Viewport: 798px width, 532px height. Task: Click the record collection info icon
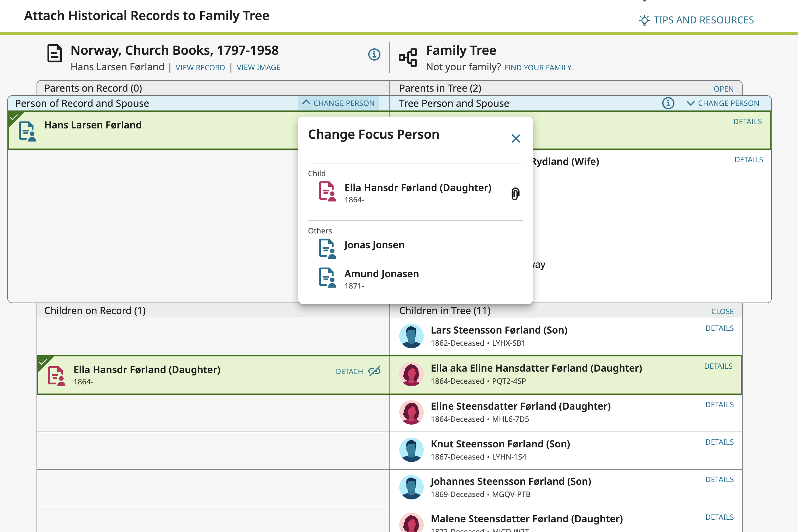(374, 54)
